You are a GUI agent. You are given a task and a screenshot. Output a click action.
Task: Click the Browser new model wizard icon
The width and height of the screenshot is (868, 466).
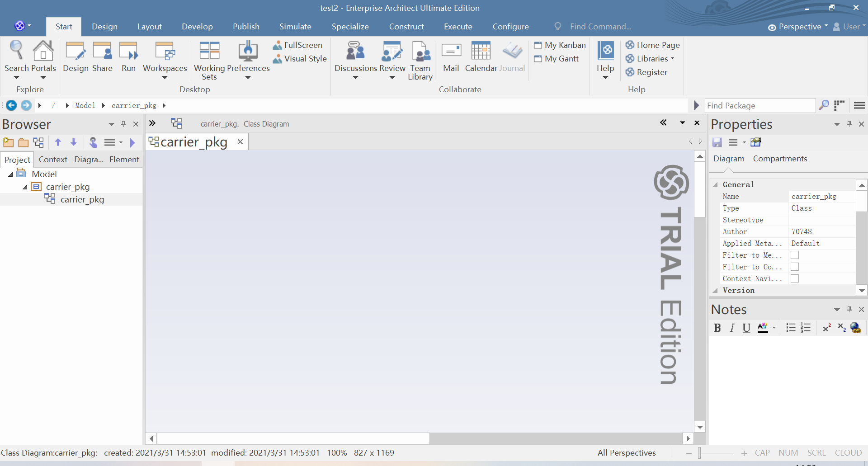pos(8,142)
